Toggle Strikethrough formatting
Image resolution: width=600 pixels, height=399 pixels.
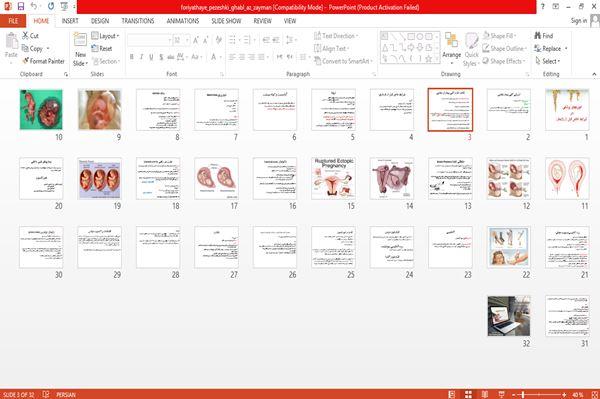click(171, 57)
